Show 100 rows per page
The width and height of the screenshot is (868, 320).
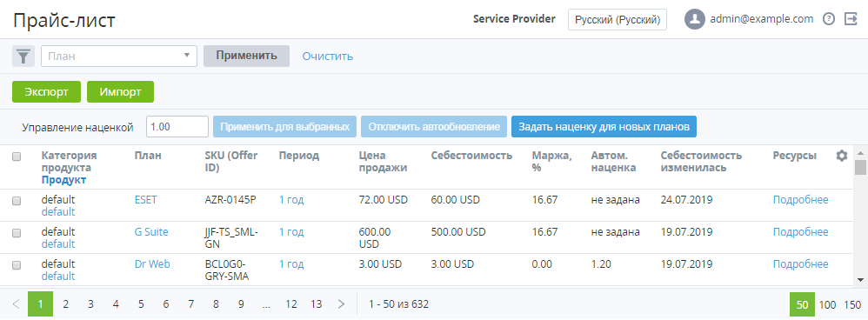827,304
